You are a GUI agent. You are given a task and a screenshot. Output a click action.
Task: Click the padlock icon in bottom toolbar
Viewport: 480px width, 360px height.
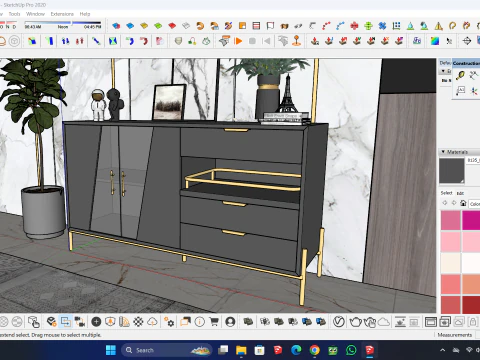point(473,322)
